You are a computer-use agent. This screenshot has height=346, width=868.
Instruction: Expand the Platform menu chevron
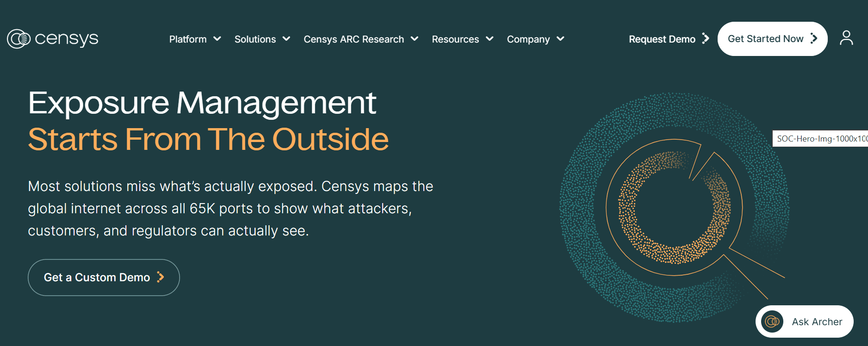217,39
